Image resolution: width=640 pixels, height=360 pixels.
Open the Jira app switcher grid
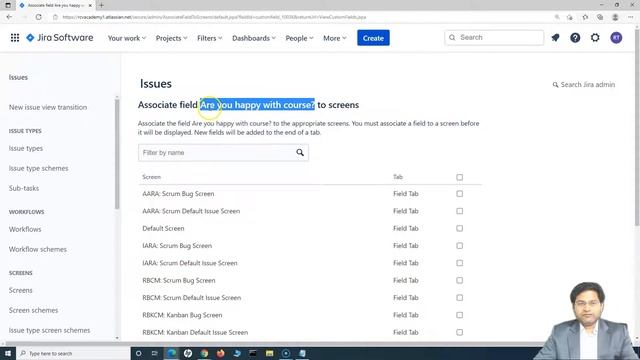coord(15,38)
